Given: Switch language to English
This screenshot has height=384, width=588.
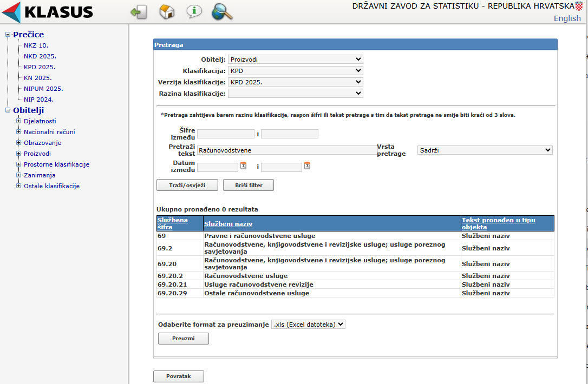Looking at the screenshot, I should point(567,18).
